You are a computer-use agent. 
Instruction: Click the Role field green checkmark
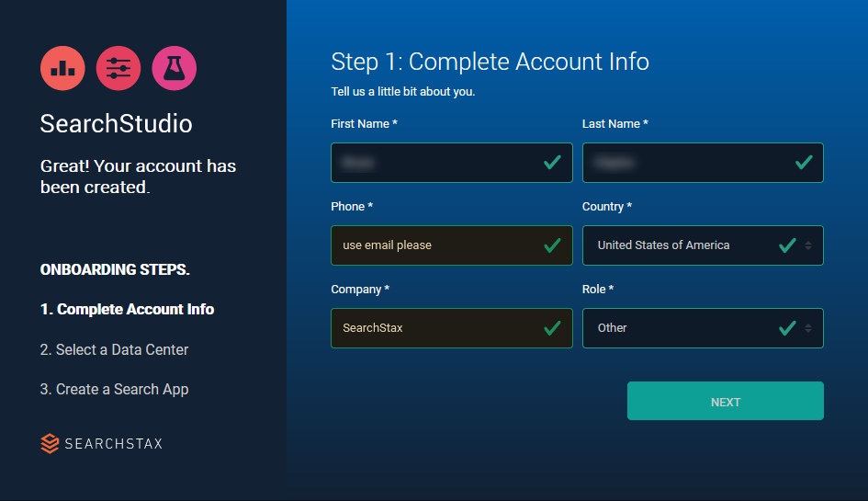coord(787,328)
